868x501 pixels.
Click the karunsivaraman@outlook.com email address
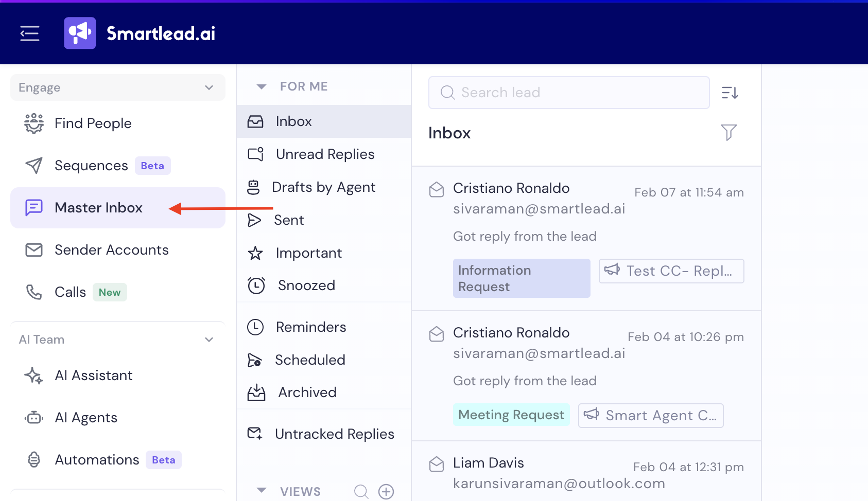pyautogui.click(x=559, y=484)
